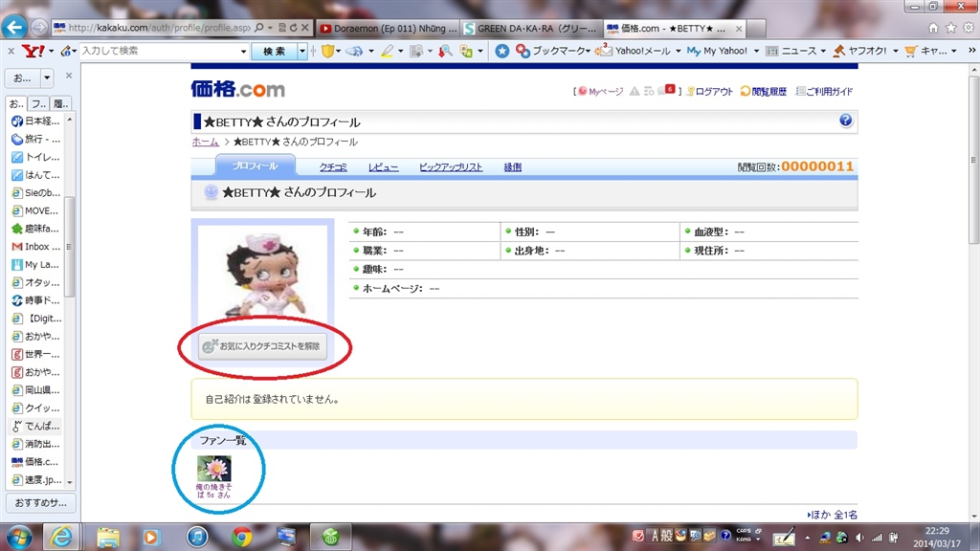Expand the ブックマーク dropdown
This screenshot has width=980, height=551.
(588, 52)
